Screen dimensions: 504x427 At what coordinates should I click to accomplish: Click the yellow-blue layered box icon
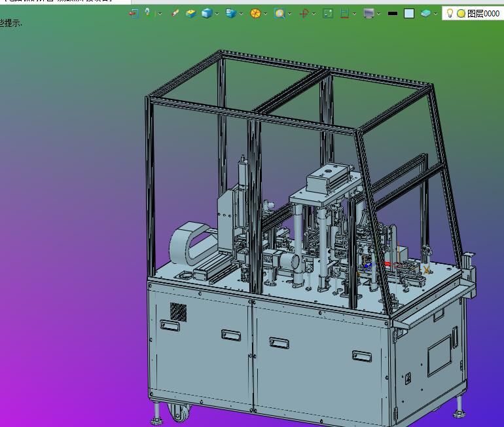190,14
